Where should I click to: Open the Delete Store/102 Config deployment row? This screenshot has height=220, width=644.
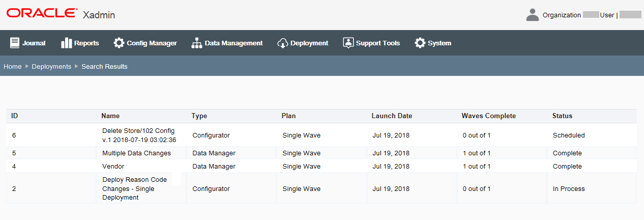(x=139, y=135)
